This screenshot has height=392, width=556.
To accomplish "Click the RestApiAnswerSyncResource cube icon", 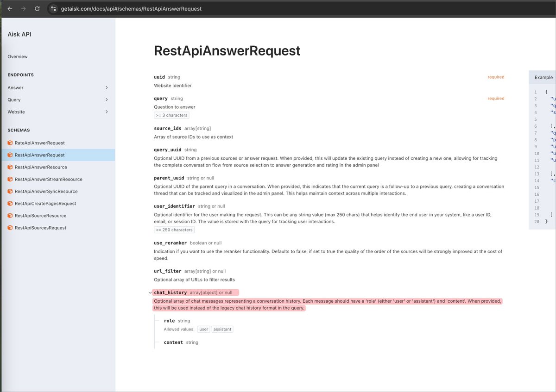I will click(x=10, y=191).
